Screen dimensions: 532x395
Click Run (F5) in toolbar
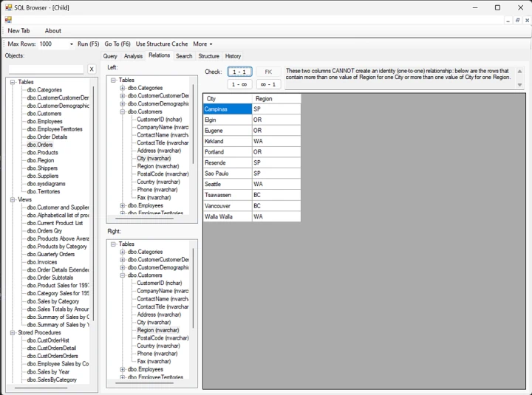pyautogui.click(x=88, y=44)
